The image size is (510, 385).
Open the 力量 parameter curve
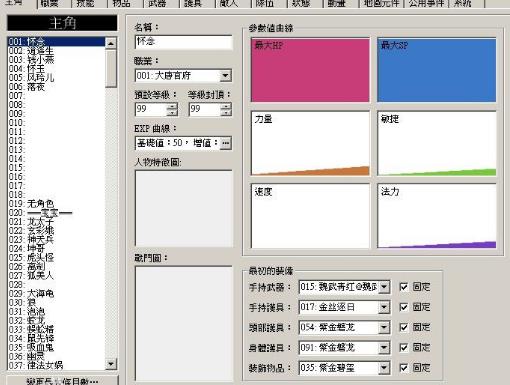[310, 143]
